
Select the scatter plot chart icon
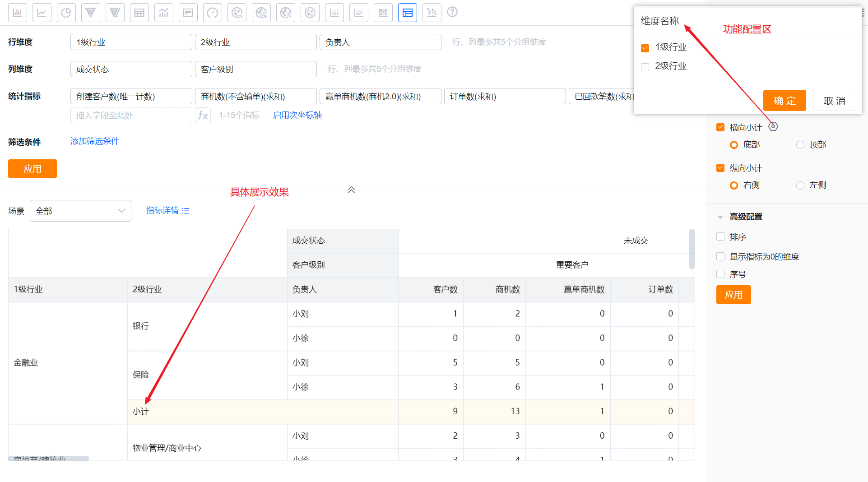point(432,12)
